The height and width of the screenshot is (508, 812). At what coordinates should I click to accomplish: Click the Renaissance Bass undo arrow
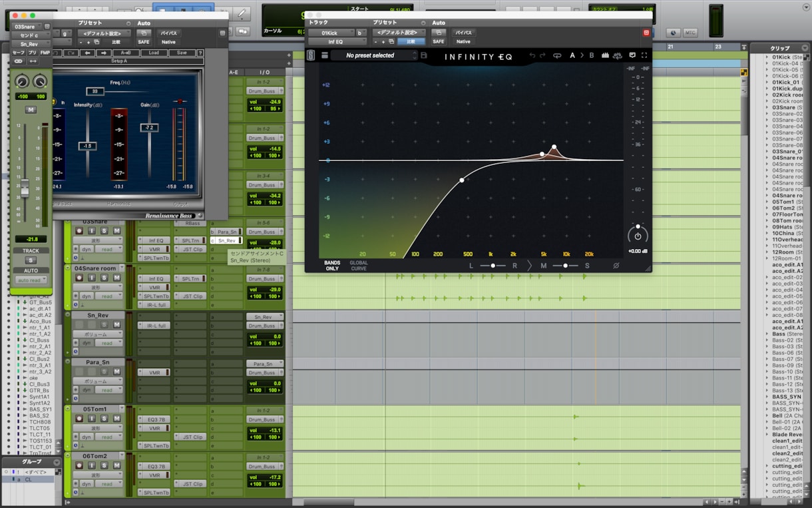click(57, 53)
